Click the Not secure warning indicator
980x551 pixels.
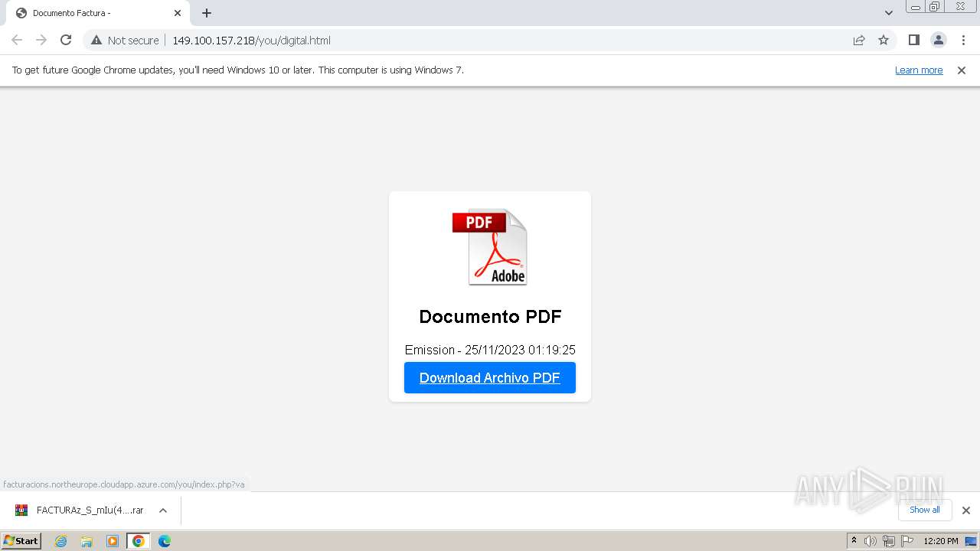[125, 40]
